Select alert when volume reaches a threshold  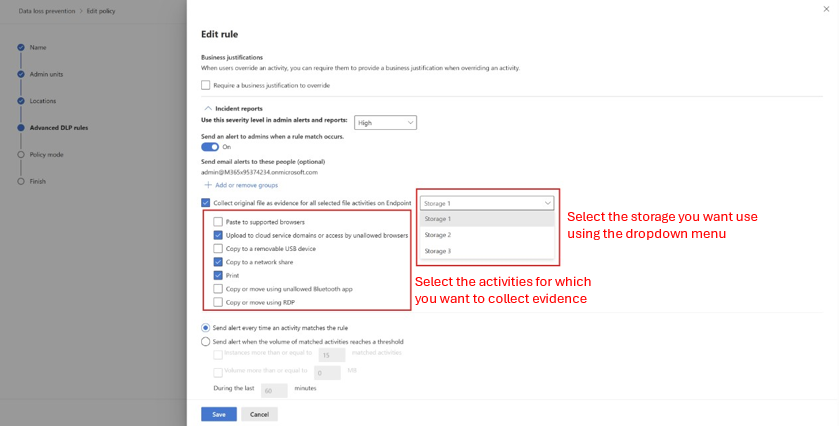[x=205, y=341]
